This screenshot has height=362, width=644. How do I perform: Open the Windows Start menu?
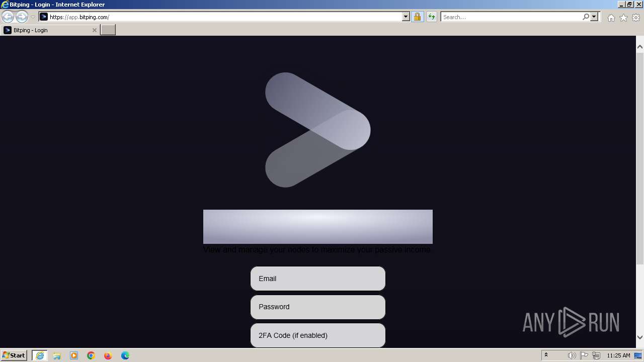point(14,355)
